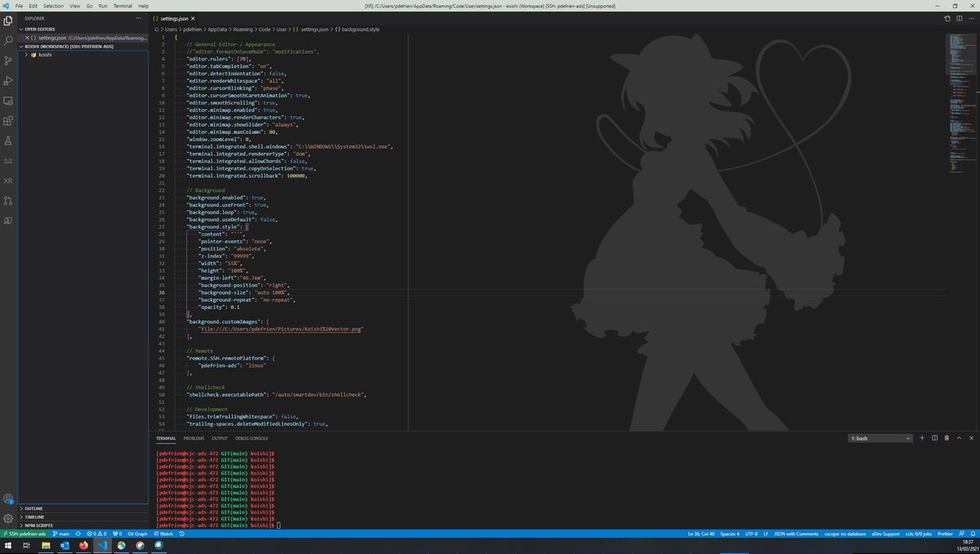This screenshot has height=554, width=980.
Task: Open the Terminal menu
Action: pos(123,6)
